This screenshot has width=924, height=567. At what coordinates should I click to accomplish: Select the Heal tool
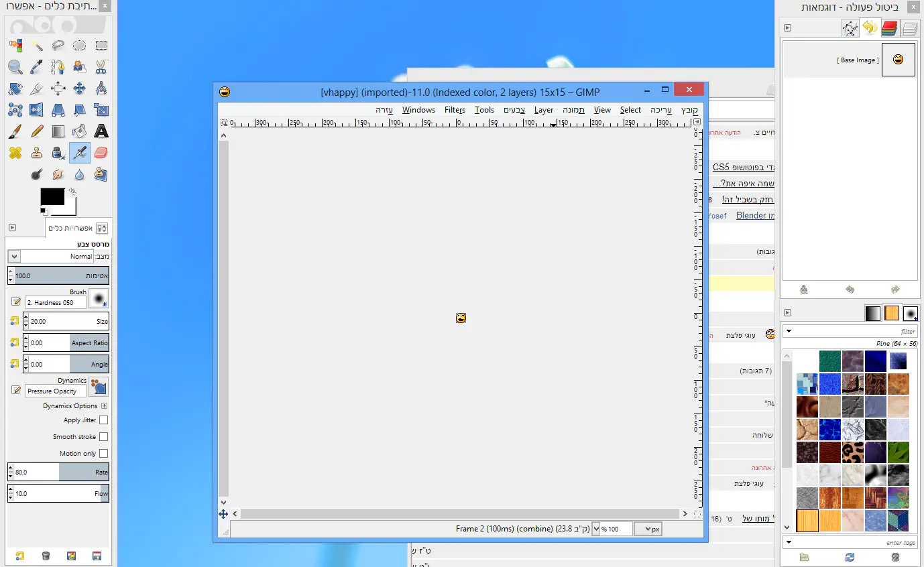[15, 153]
